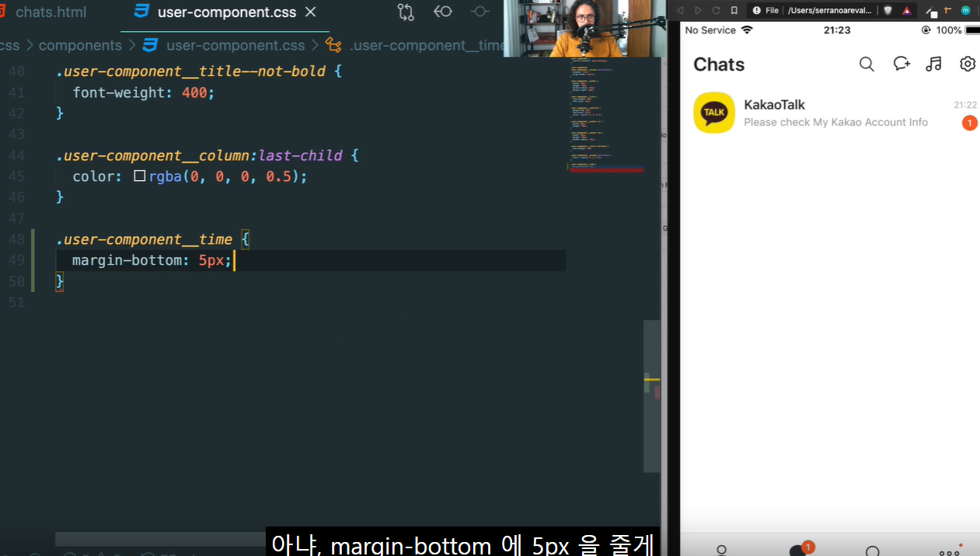Click the browser address bar URL
Image resolution: width=980 pixels, height=556 pixels.
[x=829, y=10]
